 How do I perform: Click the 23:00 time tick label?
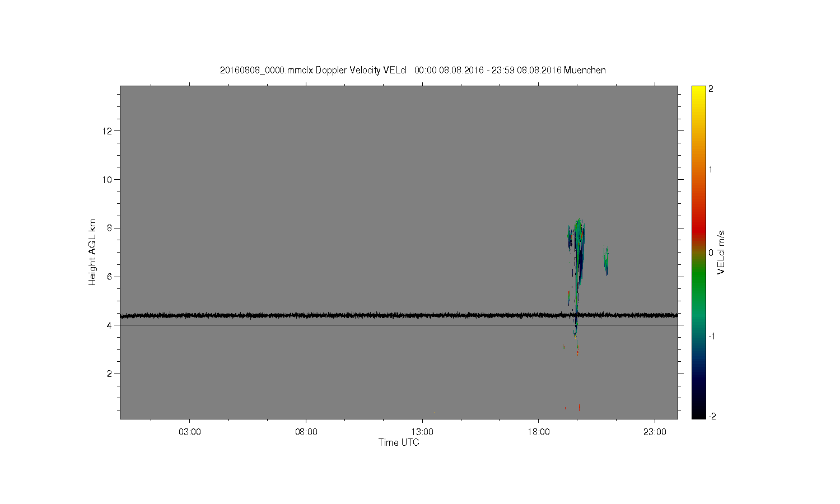655,432
